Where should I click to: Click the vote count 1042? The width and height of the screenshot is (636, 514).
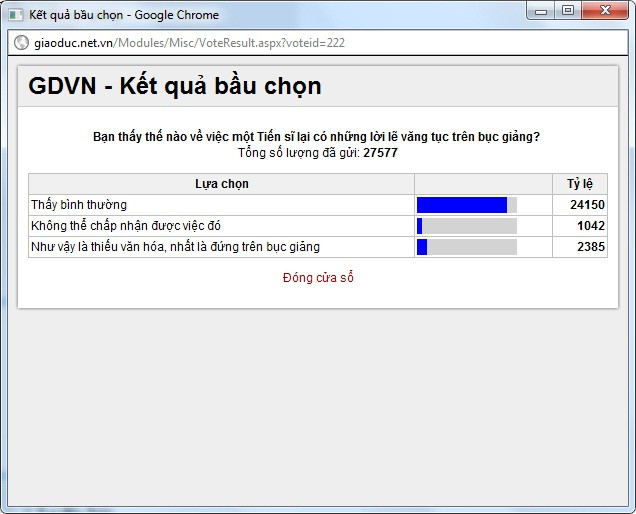tap(591, 226)
